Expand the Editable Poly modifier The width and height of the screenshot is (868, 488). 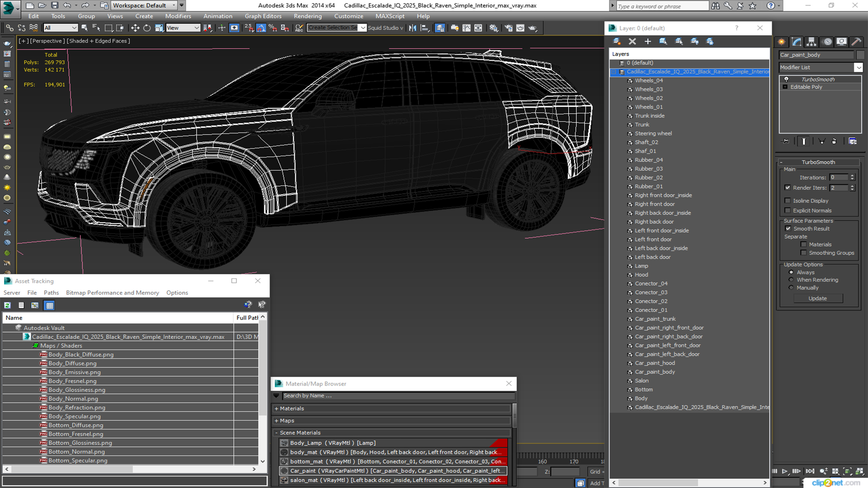pos(785,87)
